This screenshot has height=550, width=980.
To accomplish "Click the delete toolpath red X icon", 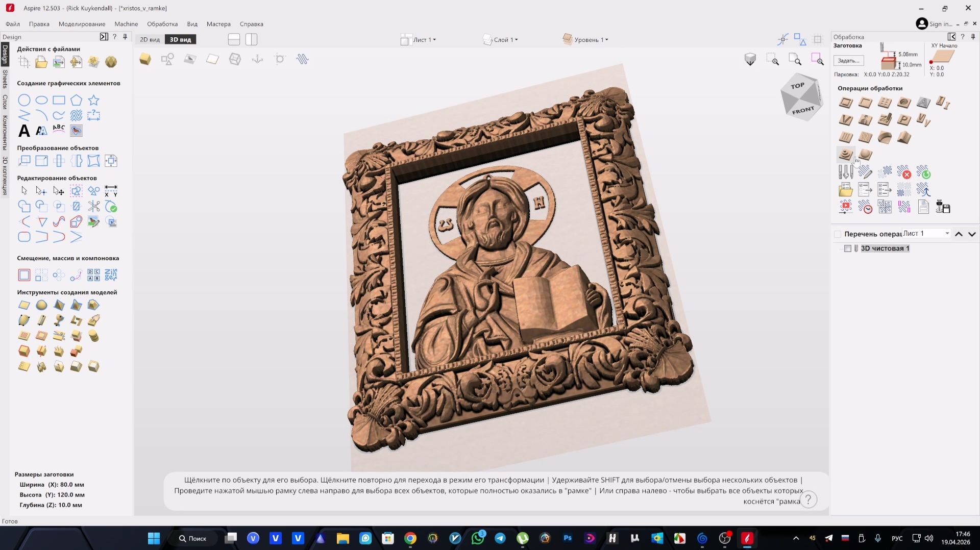I will (x=904, y=172).
